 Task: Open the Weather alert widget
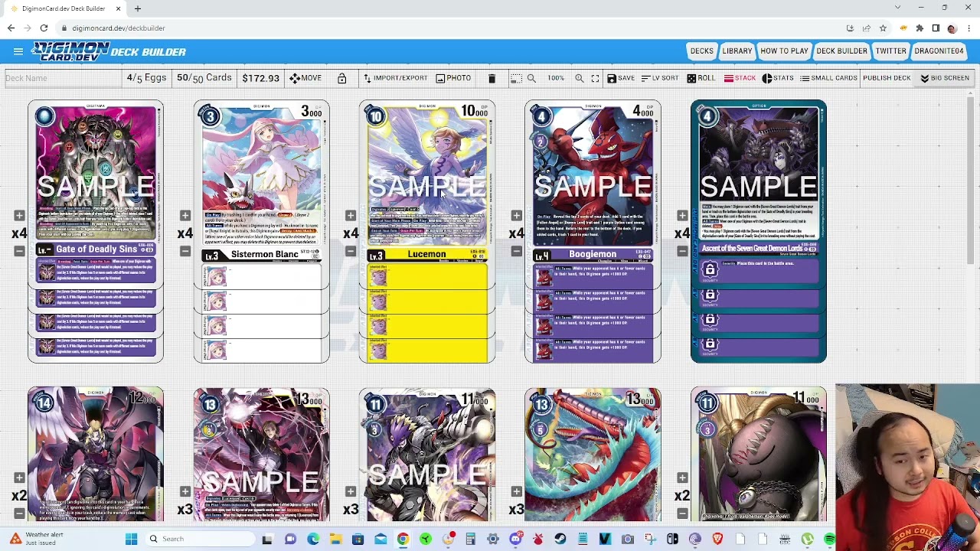(x=34, y=539)
